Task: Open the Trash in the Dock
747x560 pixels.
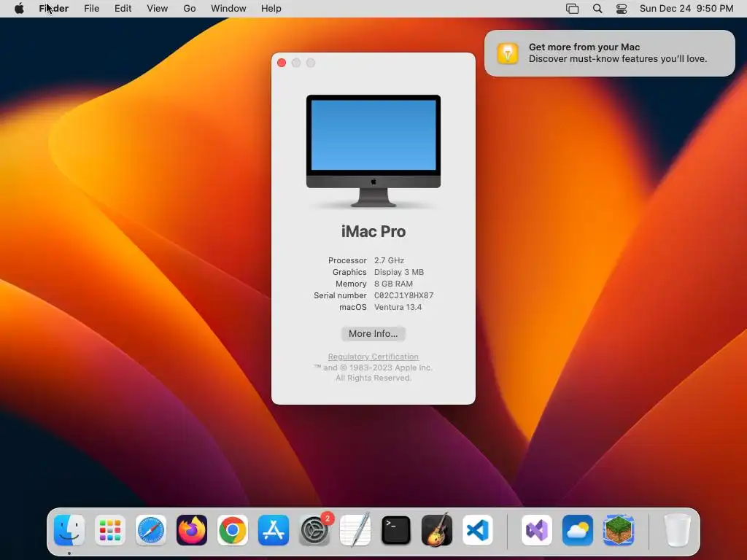Action: (x=678, y=530)
